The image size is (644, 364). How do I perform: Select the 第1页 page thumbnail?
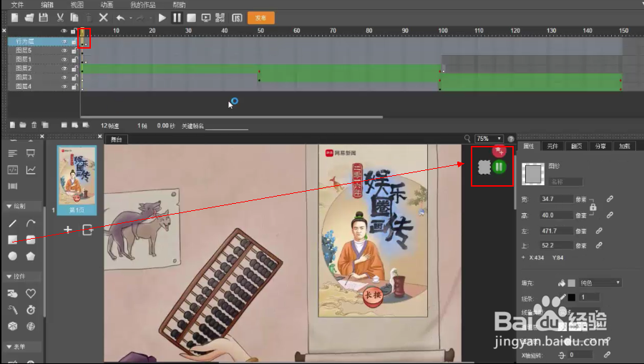(77, 180)
